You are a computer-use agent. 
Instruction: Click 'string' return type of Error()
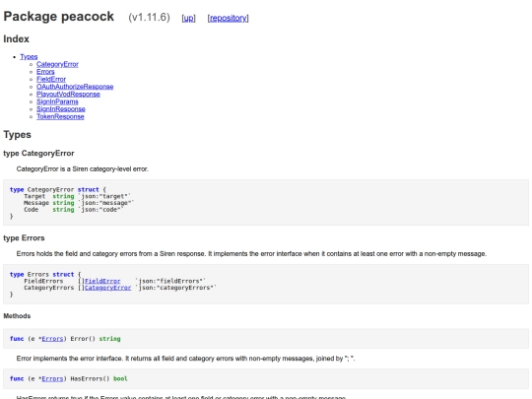(x=110, y=339)
